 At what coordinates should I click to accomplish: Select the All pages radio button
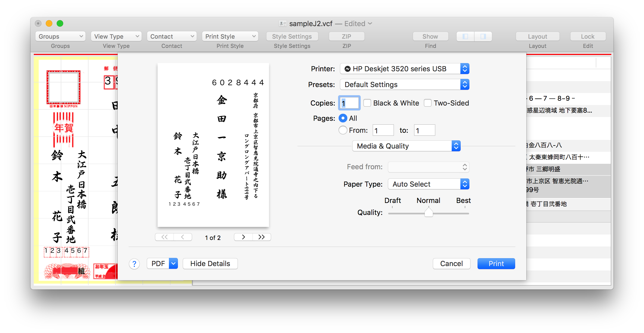coord(343,118)
